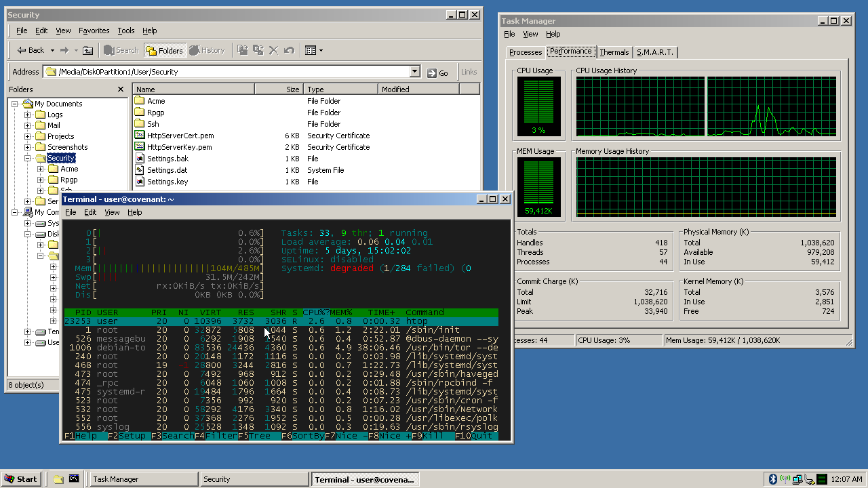Collapse the My Documents tree node
Screen dimensions: 868x488
point(15,104)
